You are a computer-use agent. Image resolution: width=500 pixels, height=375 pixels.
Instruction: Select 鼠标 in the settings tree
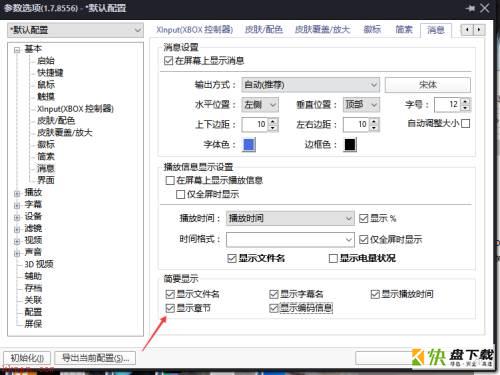click(x=46, y=84)
